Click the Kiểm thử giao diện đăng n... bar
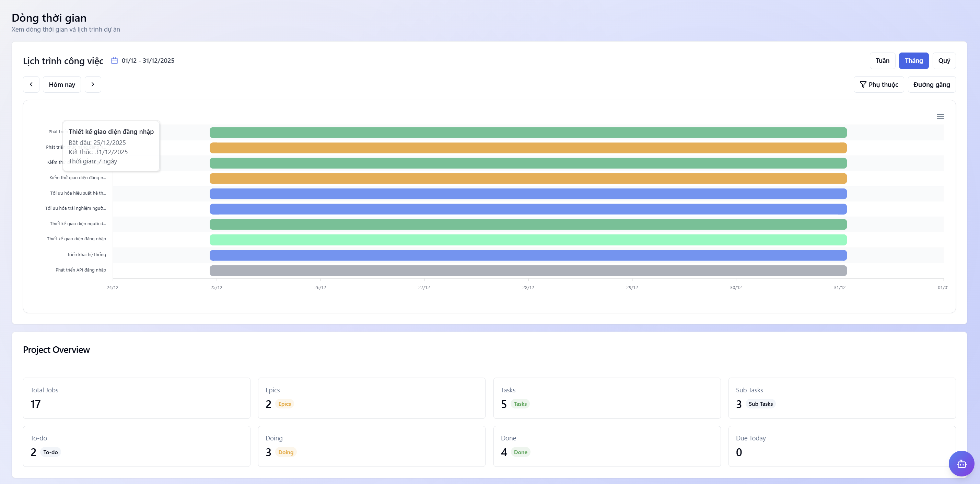The height and width of the screenshot is (484, 980). (x=528, y=178)
